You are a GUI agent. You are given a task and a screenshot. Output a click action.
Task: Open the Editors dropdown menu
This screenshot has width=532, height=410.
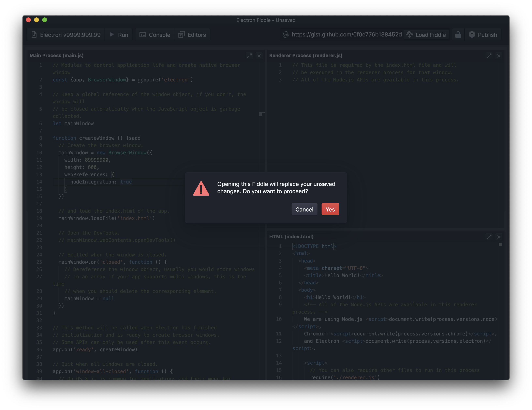[x=192, y=35]
